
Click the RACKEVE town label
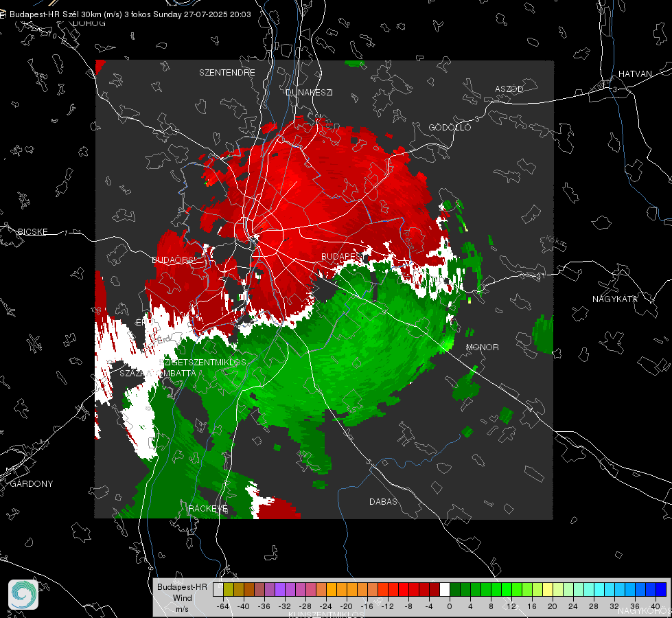tap(208, 508)
